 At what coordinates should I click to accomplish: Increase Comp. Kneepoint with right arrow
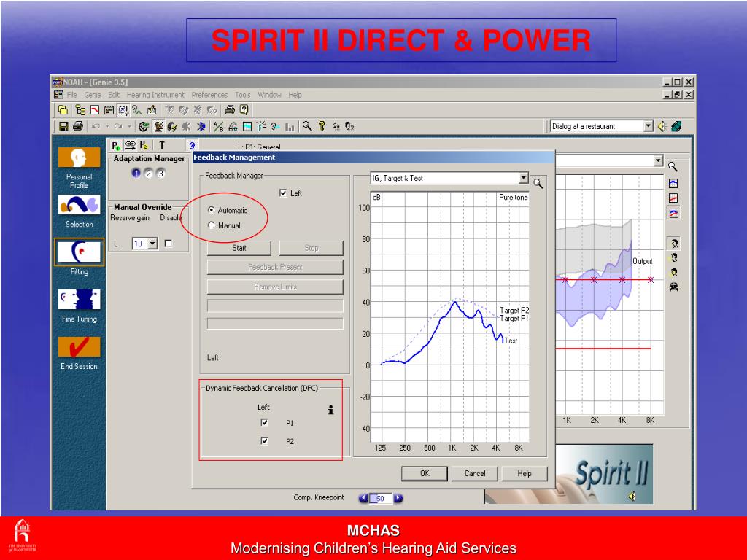click(x=398, y=498)
